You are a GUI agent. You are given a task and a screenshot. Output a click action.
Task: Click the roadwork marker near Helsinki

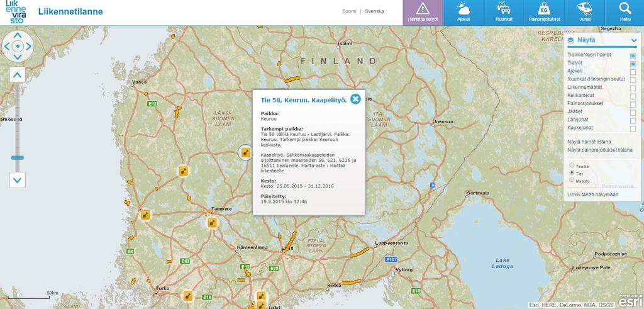click(261, 296)
